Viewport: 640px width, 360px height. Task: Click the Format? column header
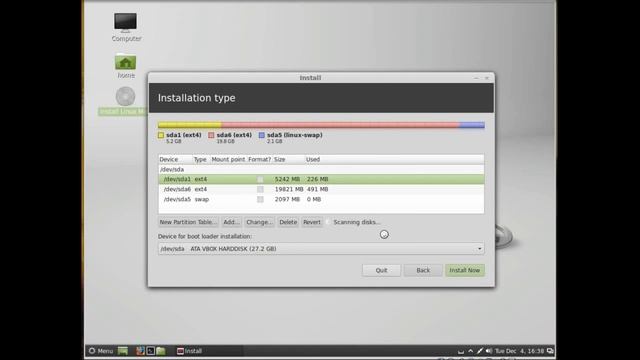point(260,159)
